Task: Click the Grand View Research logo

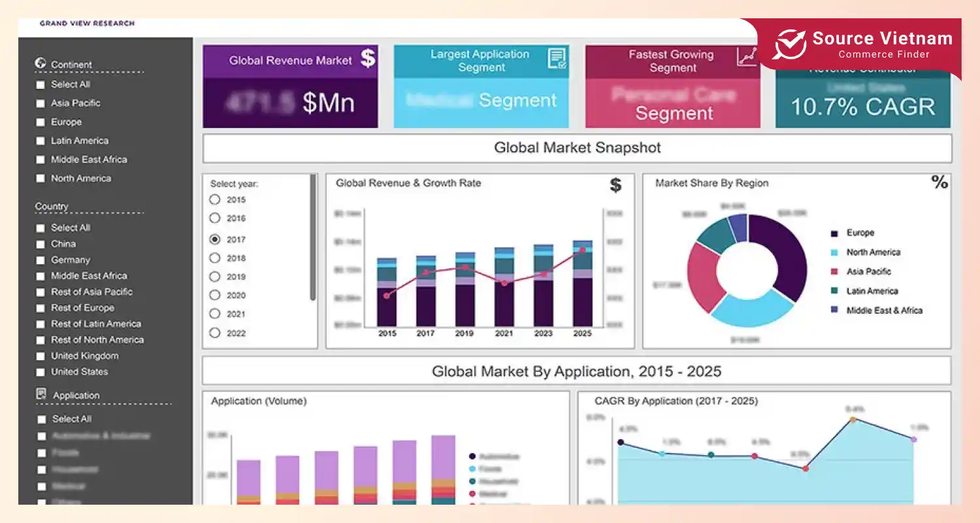Action: [x=87, y=24]
